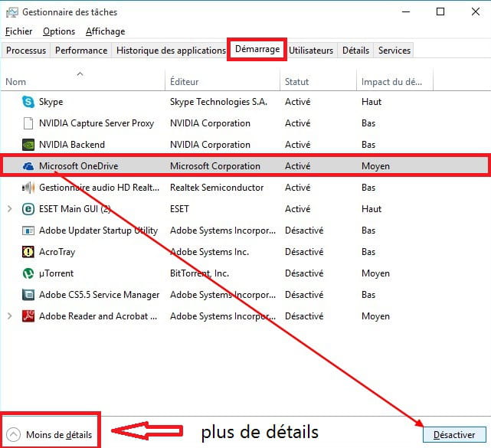Click the Adobe Systems Inc. publisher cell
Image resolution: width=491 pixels, height=448 pixels.
point(209,252)
